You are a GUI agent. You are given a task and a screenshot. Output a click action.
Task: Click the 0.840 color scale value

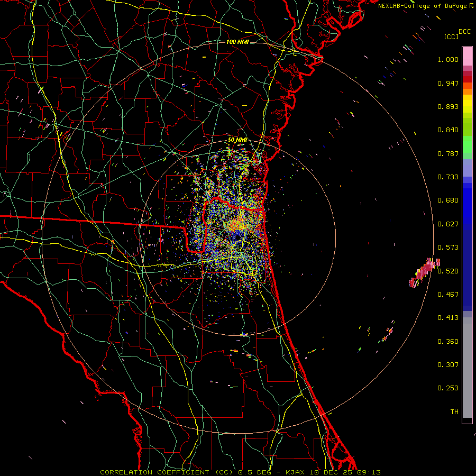click(x=448, y=130)
